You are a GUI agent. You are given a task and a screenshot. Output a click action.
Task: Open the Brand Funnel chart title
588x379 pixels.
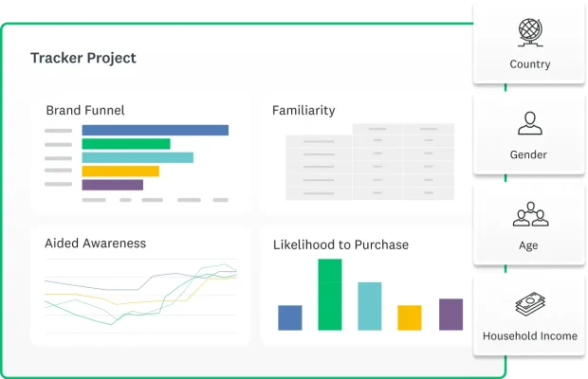pos(85,110)
